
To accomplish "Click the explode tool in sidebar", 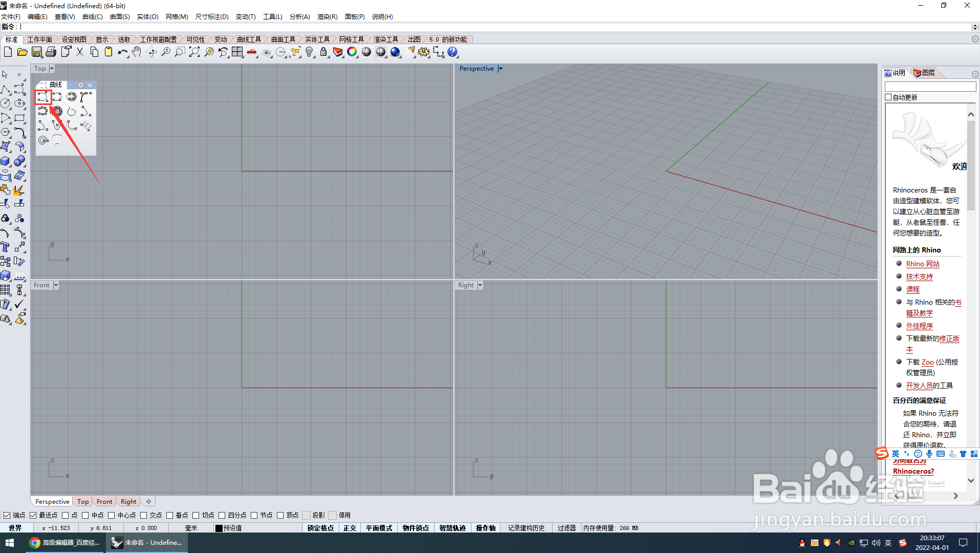I will pos(18,190).
